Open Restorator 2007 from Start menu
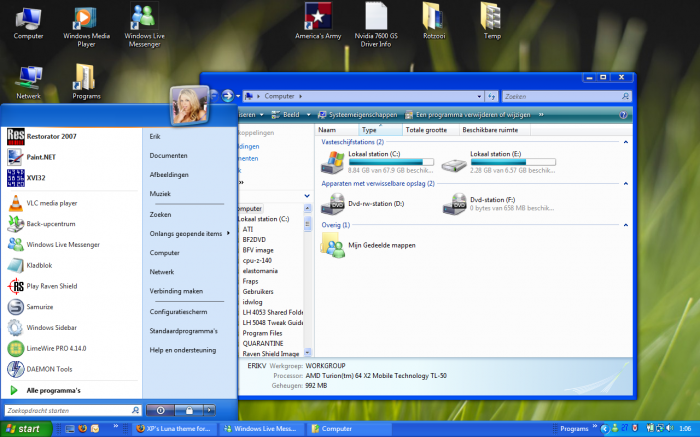This screenshot has height=437, width=700. pos(71,137)
